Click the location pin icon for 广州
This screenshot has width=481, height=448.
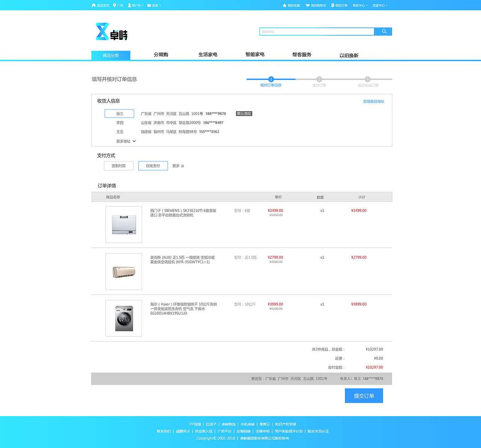coord(114,5)
